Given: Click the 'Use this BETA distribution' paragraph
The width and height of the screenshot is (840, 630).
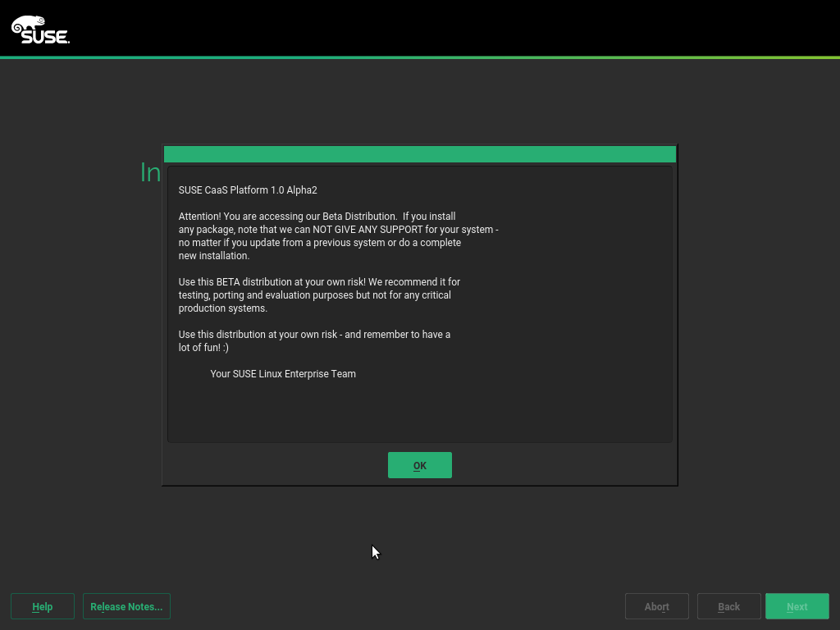Looking at the screenshot, I should point(319,282).
